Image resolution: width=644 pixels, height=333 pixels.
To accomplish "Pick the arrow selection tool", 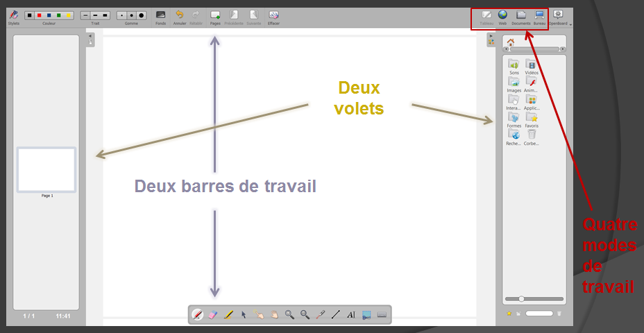I will pos(244,315).
